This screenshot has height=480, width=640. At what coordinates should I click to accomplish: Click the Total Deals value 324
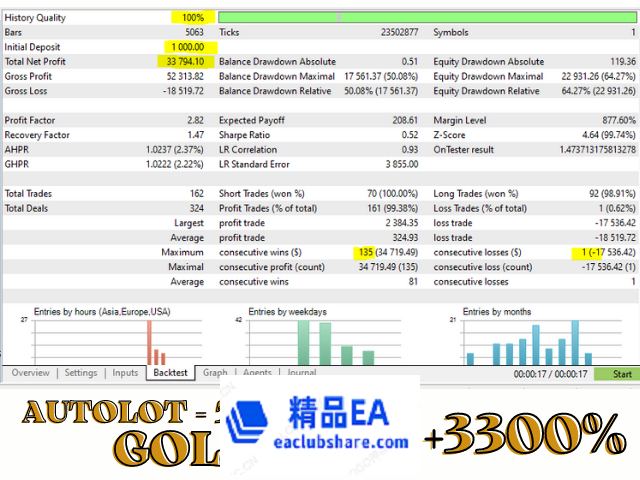(197, 209)
